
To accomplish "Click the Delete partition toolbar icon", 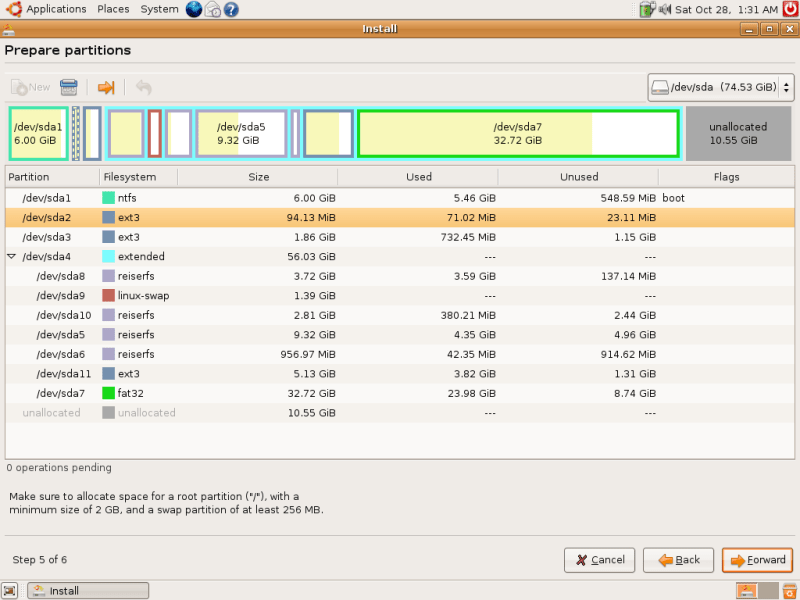I will (x=69, y=87).
